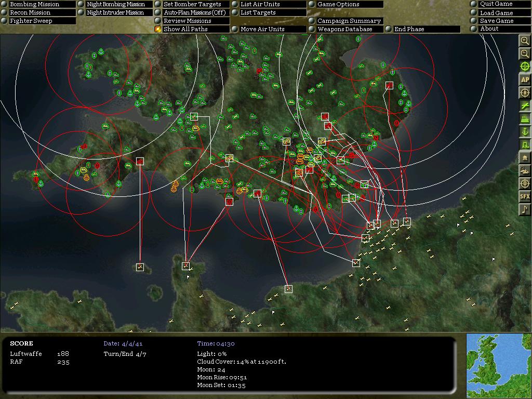Select the boxed airfield on the small Channel island

(140, 268)
